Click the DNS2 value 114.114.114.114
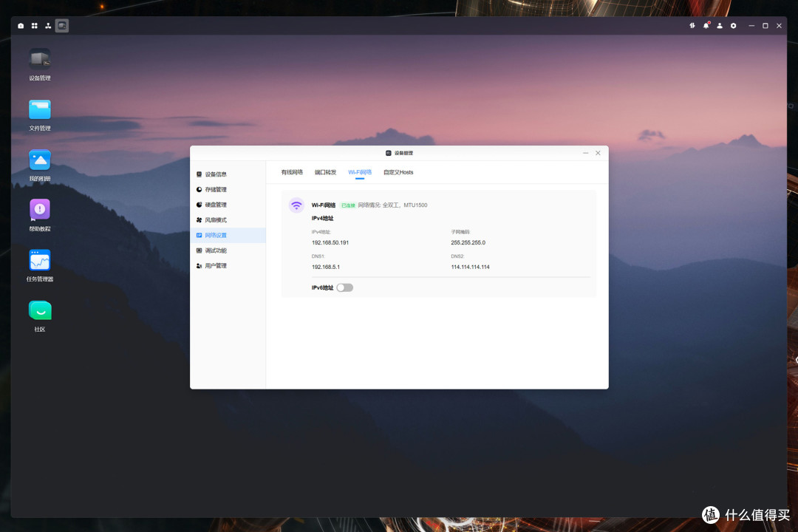The width and height of the screenshot is (798, 532). click(x=470, y=267)
